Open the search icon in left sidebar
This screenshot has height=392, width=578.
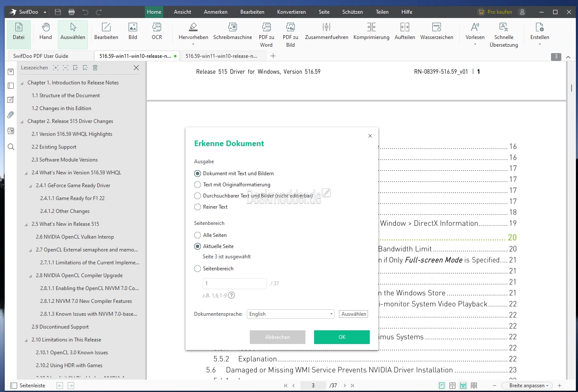click(11, 147)
